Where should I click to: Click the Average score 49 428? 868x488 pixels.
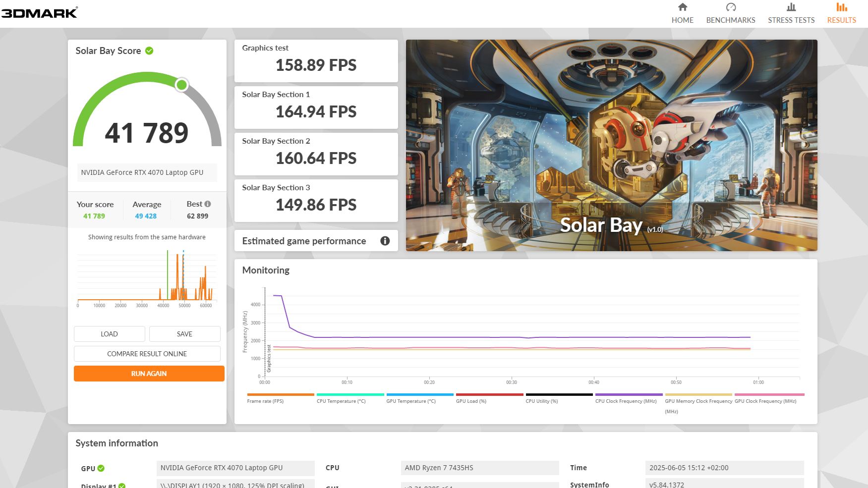tap(146, 216)
